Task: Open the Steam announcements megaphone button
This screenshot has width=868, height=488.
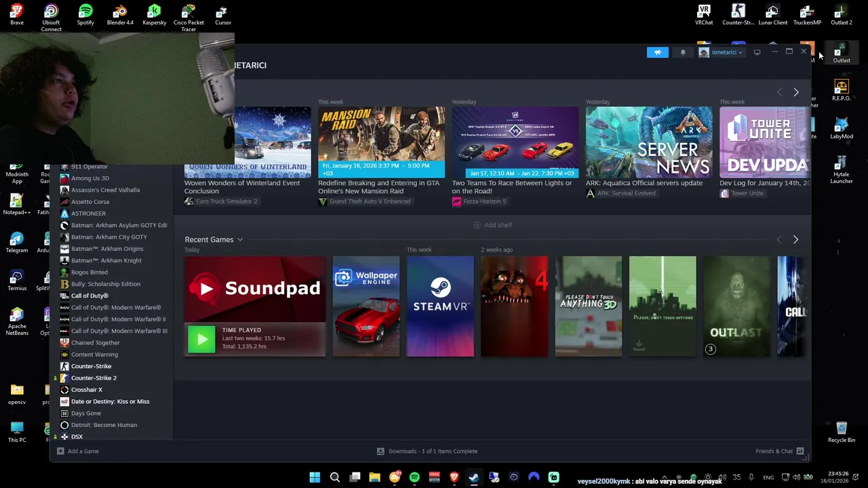Action: point(657,52)
